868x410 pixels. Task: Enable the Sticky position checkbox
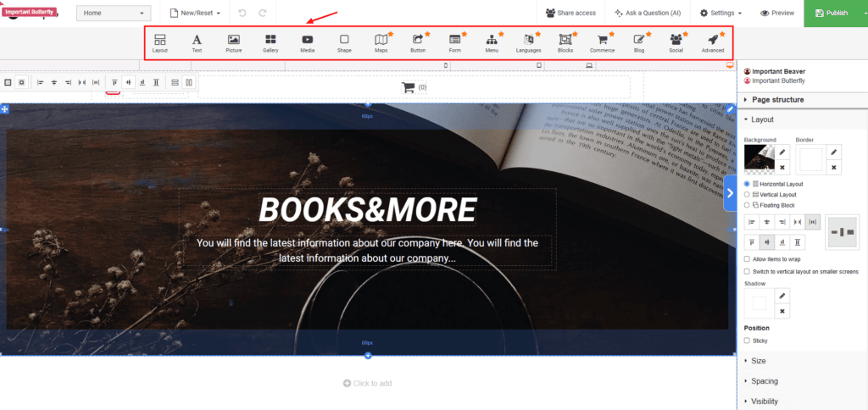point(748,341)
